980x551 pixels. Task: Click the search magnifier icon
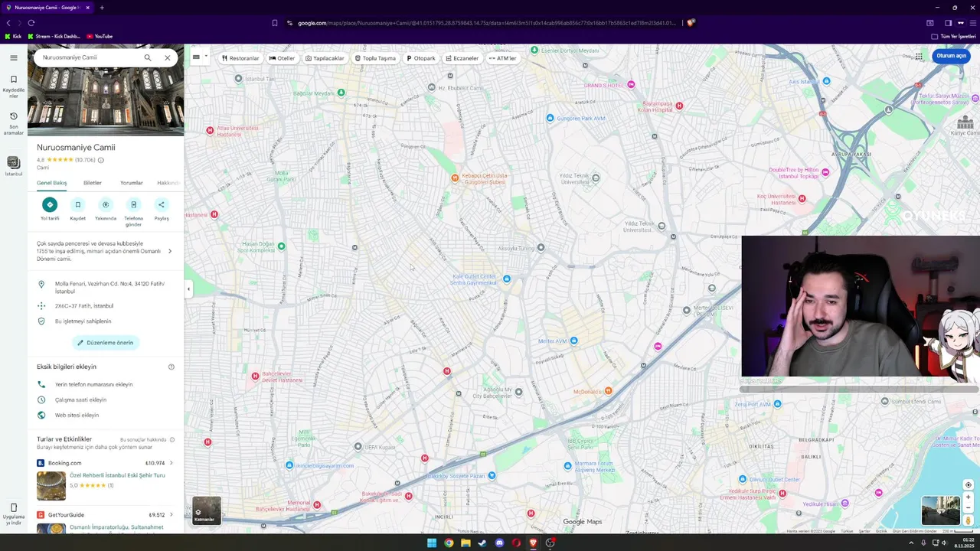(148, 57)
